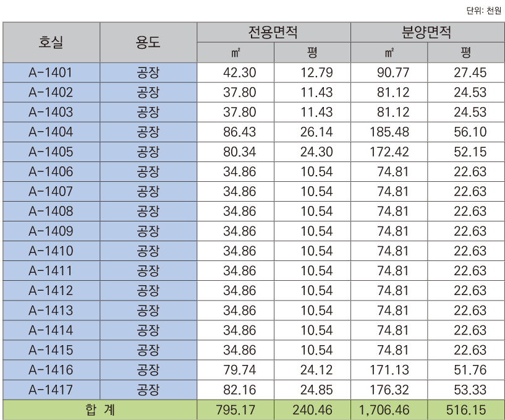
Task: Click the ㎡ subheader under 전용면적
Action: point(236,53)
